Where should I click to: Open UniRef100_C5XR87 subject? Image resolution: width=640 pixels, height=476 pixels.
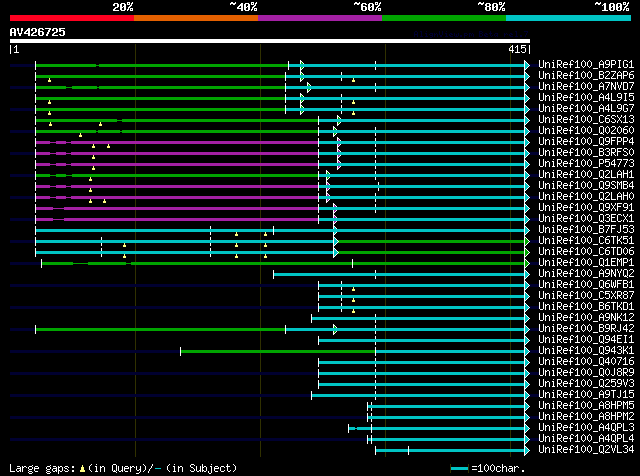586,296
